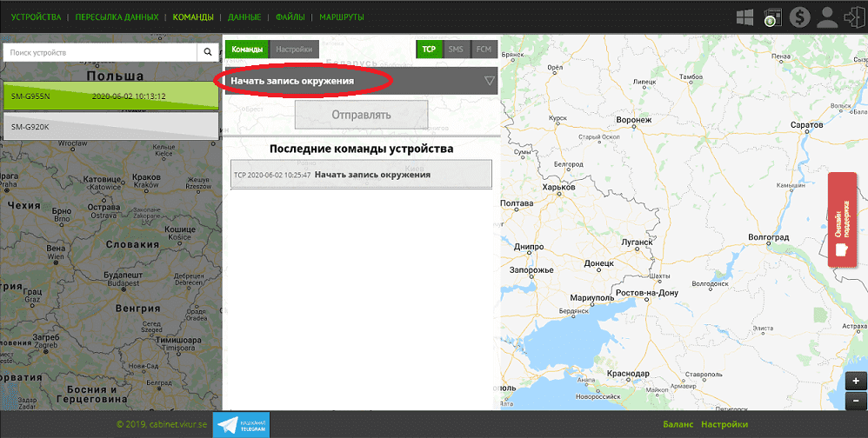Switch to the Настройки tab
The height and width of the screenshot is (438, 868).
(294, 50)
